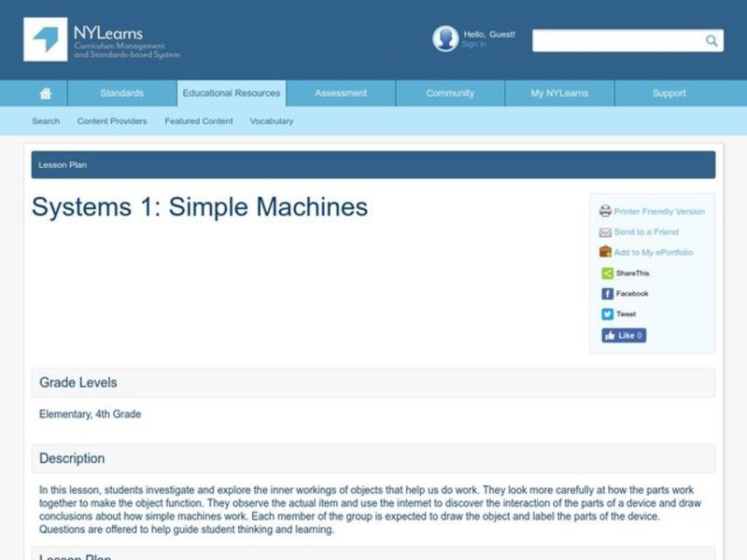Open the Content Providers link
Screen dimensions: 747x560
point(111,121)
